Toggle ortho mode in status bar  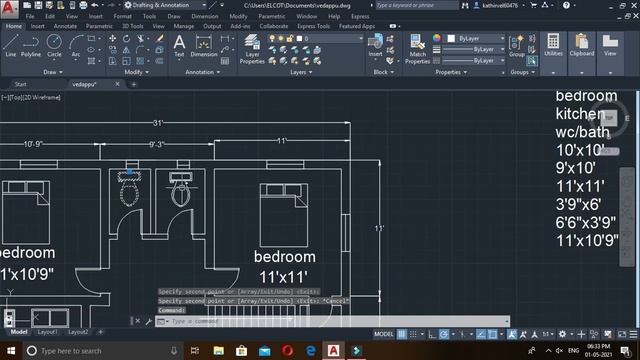point(432,334)
